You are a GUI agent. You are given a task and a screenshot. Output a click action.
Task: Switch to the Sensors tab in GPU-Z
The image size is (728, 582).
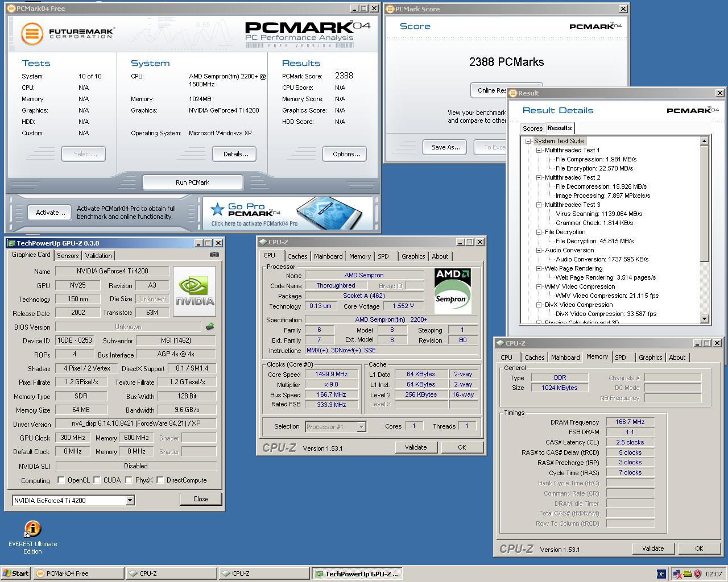[68, 256]
